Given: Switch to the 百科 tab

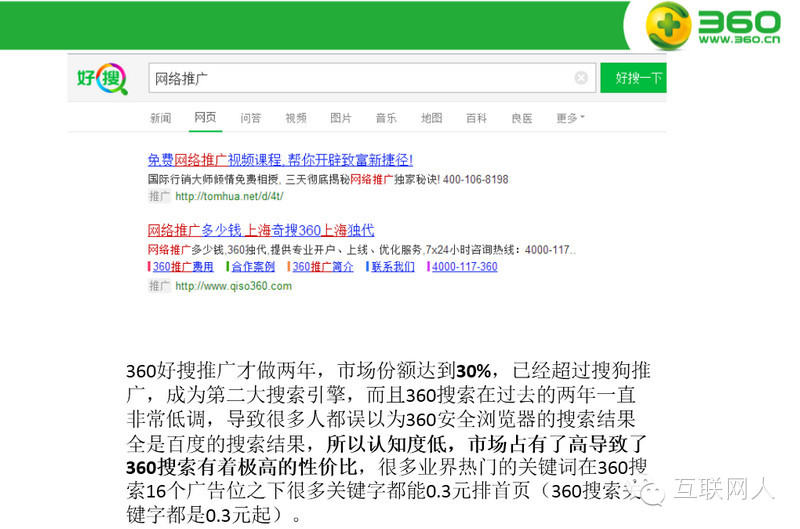Looking at the screenshot, I should pos(477,118).
